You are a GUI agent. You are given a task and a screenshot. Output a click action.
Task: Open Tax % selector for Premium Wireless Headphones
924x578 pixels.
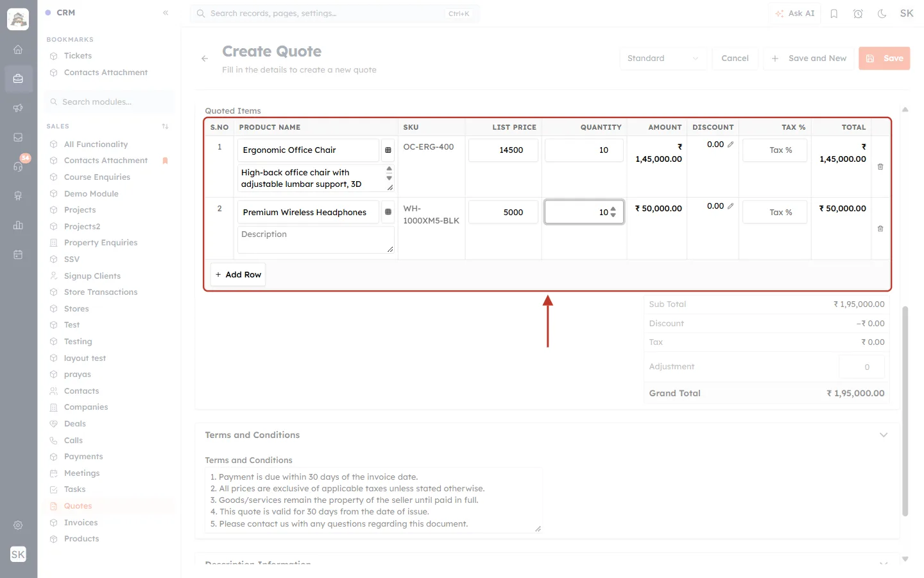pyautogui.click(x=774, y=213)
